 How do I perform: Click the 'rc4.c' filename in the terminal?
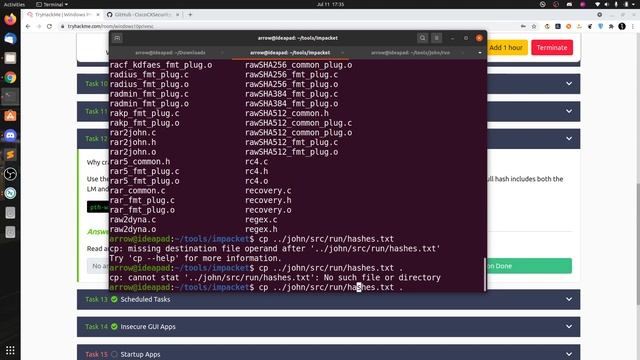(x=256, y=162)
